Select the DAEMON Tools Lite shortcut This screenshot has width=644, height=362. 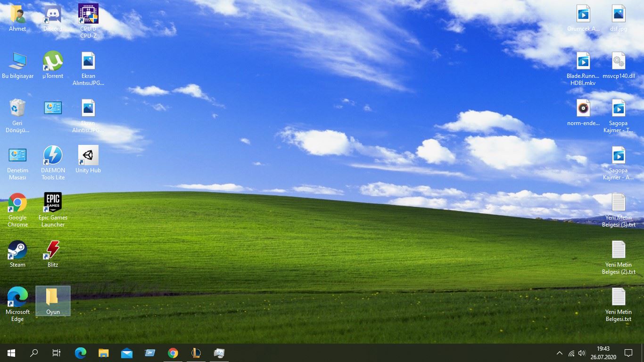point(53,163)
